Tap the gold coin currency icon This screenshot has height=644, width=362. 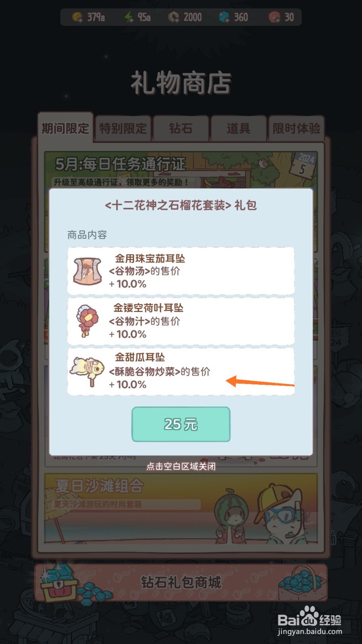pos(78,17)
